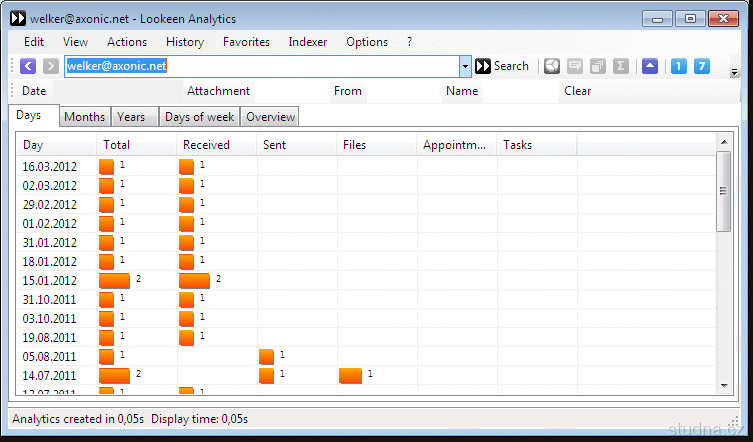The width and height of the screenshot is (753, 442).
Task: Click the sigma sum icon
Action: (621, 66)
